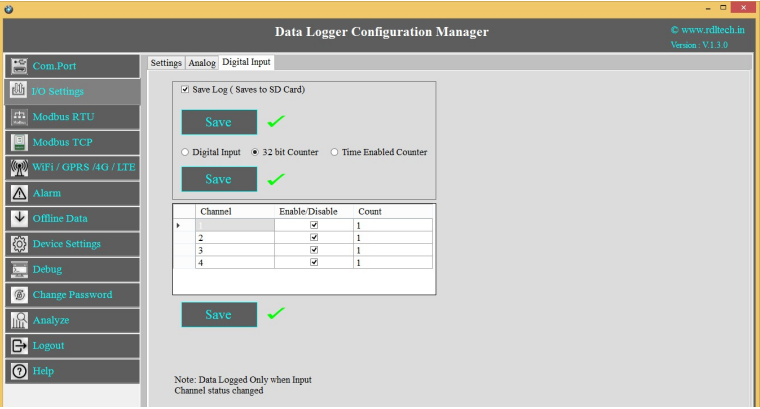
Task: Click the Version : V.1.3.0 text
Action: pyautogui.click(x=699, y=45)
